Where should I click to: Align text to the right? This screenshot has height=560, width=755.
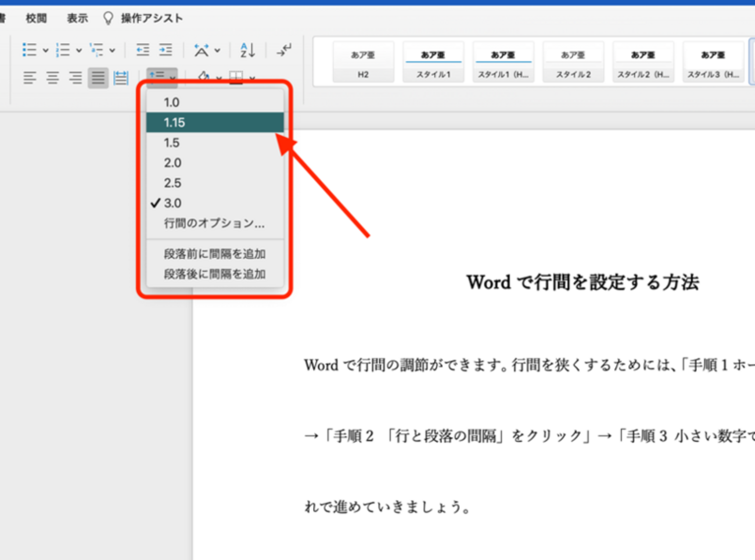pyautogui.click(x=75, y=78)
